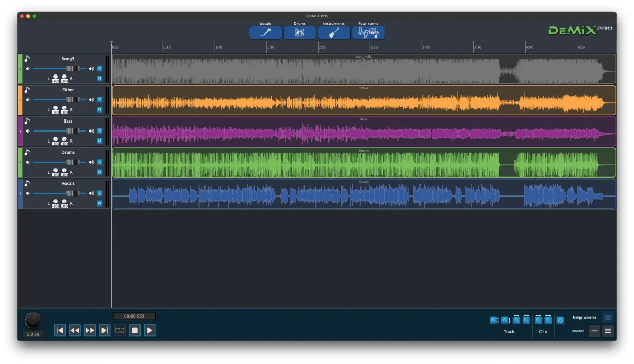Screen dimensions: 634x364
Task: Select the blue Vocals clip waveform
Action: [x=363, y=193]
